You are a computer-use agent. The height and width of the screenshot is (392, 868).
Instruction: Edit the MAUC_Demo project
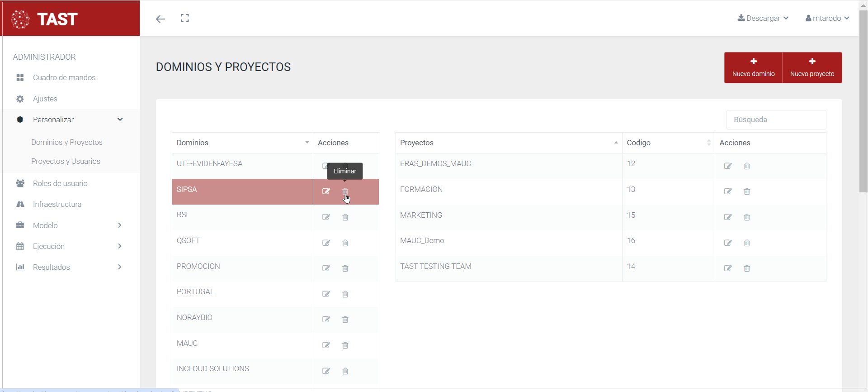pos(728,243)
